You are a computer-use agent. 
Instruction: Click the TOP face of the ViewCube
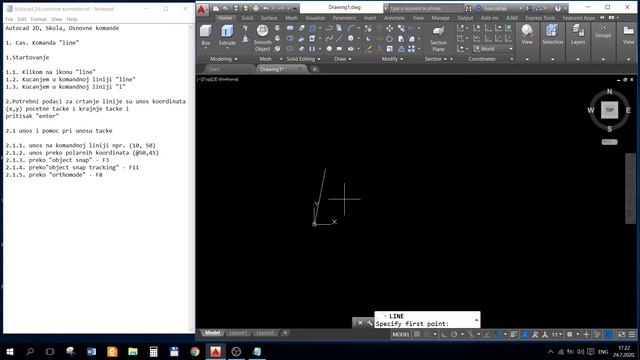click(609, 110)
